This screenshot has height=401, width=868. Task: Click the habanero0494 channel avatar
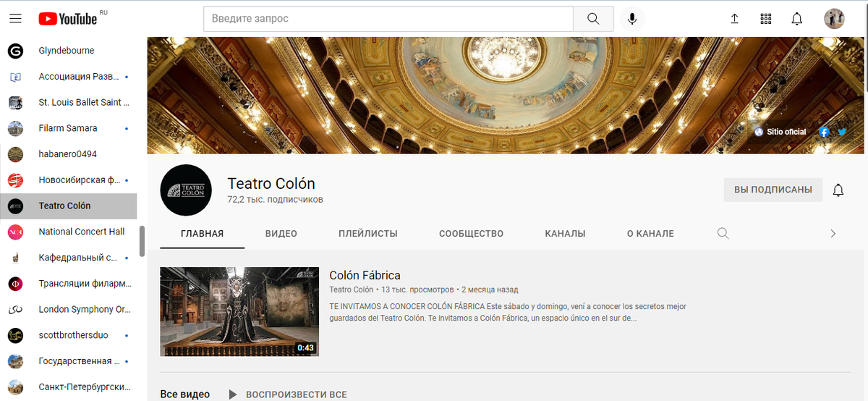tap(15, 154)
